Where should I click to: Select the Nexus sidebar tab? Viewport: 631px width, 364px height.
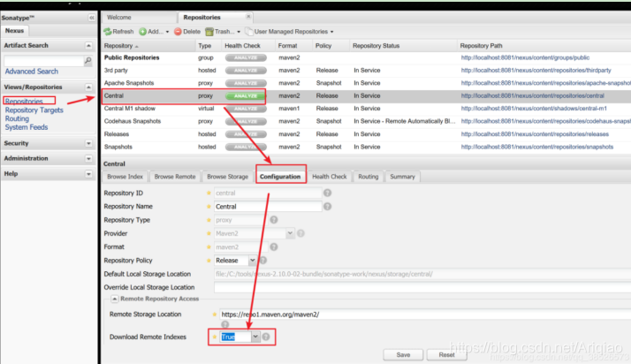point(14,31)
